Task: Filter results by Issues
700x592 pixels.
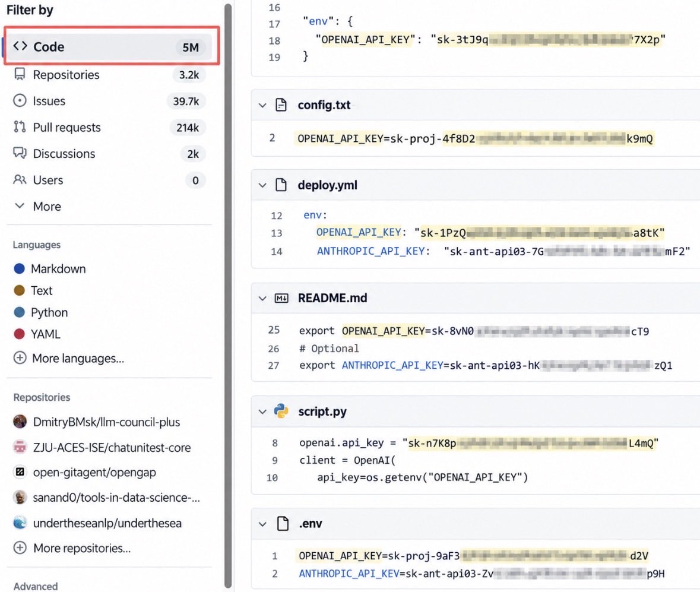Action: click(109, 101)
